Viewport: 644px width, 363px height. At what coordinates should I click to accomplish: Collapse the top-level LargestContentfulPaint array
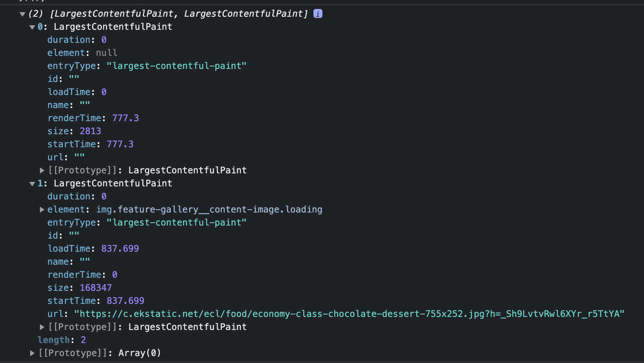(x=22, y=14)
